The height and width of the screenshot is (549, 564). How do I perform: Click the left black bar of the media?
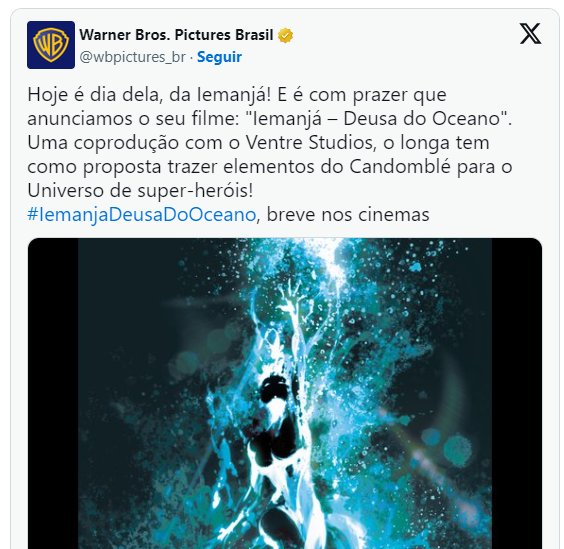click(x=53, y=393)
